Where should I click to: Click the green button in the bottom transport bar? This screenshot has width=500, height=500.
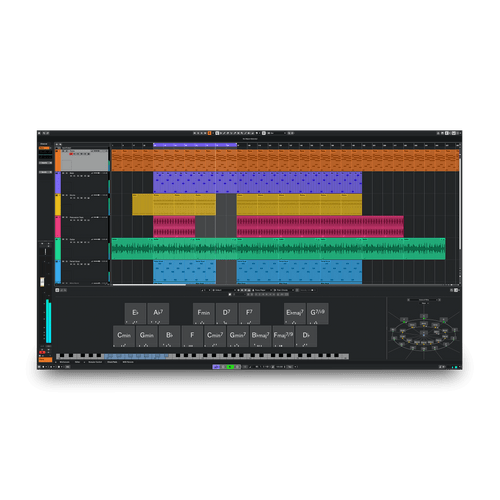point(230,367)
